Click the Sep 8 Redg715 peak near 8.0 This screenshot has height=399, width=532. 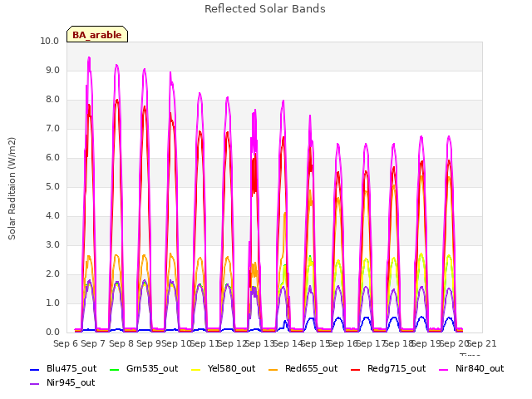click(117, 101)
